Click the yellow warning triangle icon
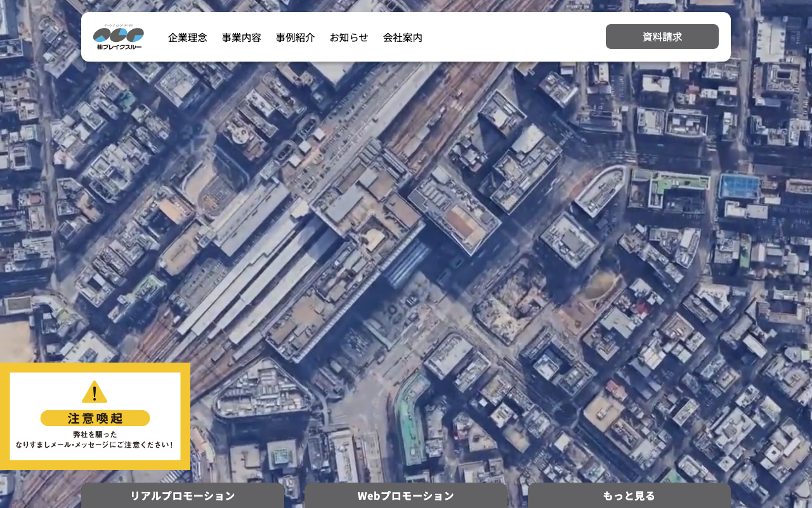The width and height of the screenshot is (812, 508). [95, 392]
